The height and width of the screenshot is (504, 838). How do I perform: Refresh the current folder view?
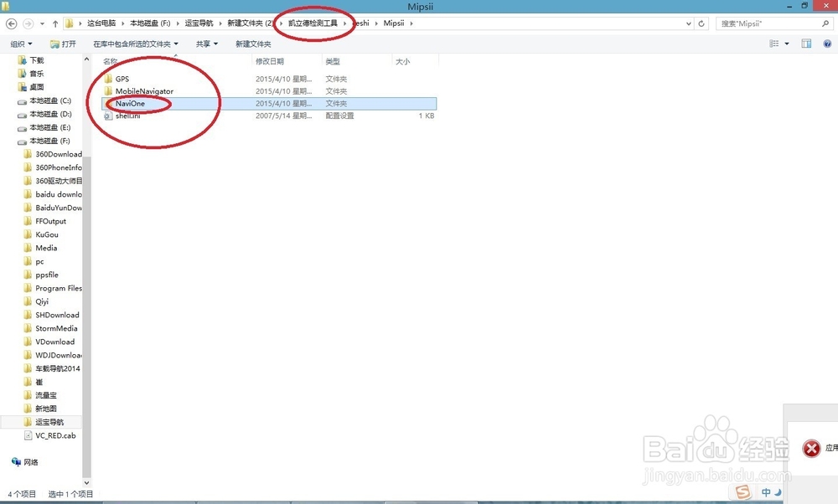coord(701,23)
